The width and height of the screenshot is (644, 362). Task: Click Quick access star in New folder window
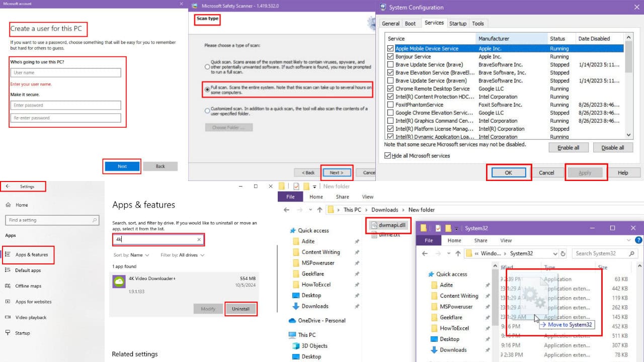click(x=292, y=230)
